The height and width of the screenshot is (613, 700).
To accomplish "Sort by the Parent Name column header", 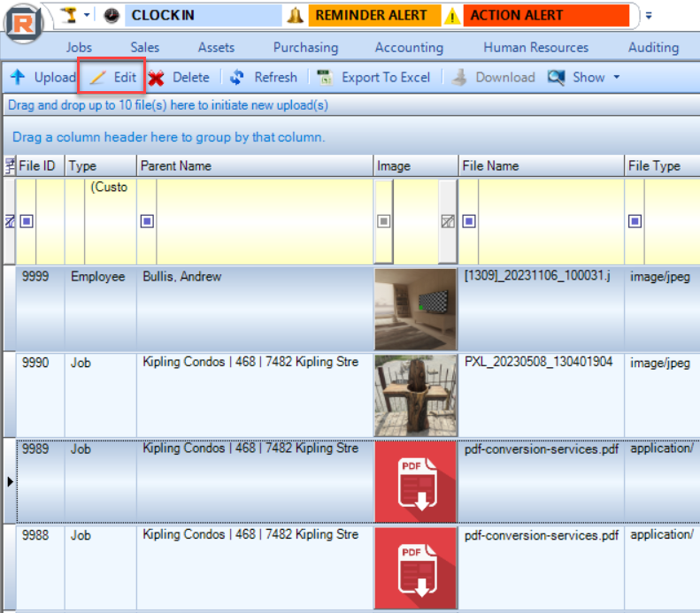I will click(x=255, y=166).
